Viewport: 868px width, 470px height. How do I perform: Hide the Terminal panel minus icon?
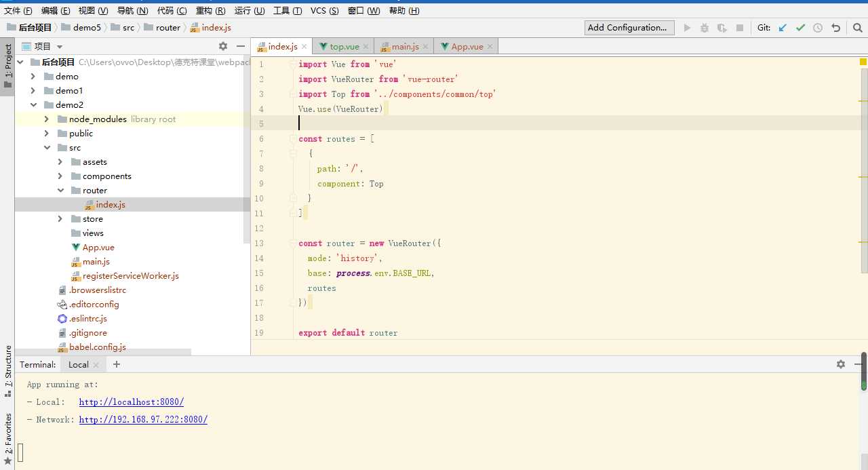(x=858, y=364)
